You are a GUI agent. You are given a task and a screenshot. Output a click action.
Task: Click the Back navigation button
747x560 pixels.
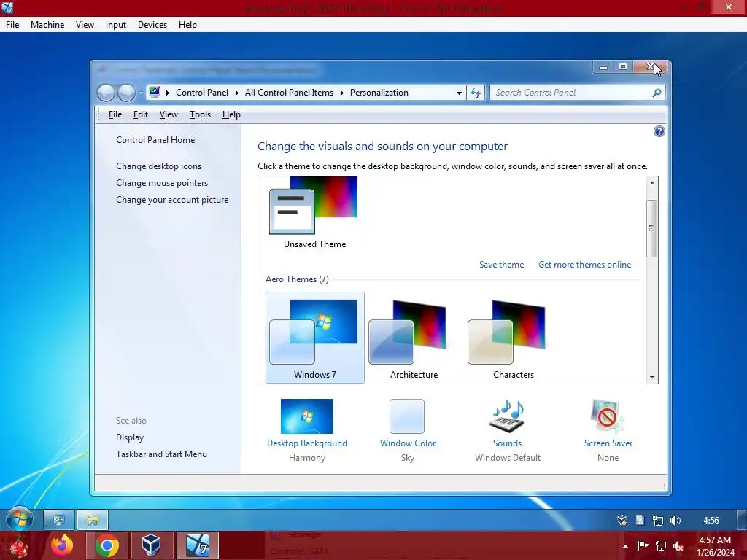106,93
